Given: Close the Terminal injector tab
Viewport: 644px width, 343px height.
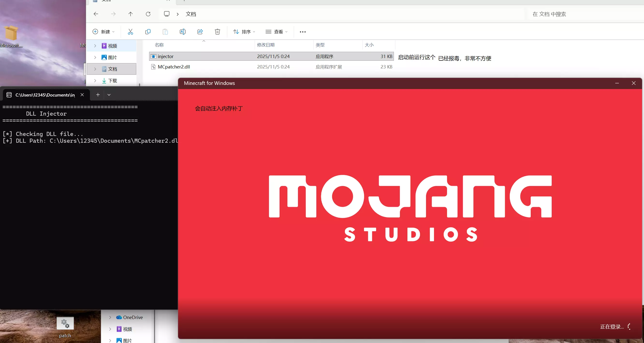Looking at the screenshot, I should [82, 95].
